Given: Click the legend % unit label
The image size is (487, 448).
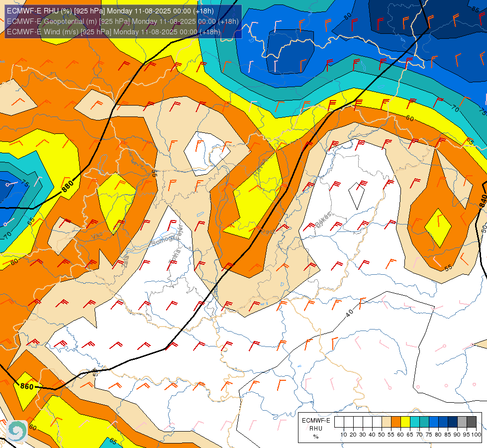Looking at the screenshot, I should [x=316, y=437].
